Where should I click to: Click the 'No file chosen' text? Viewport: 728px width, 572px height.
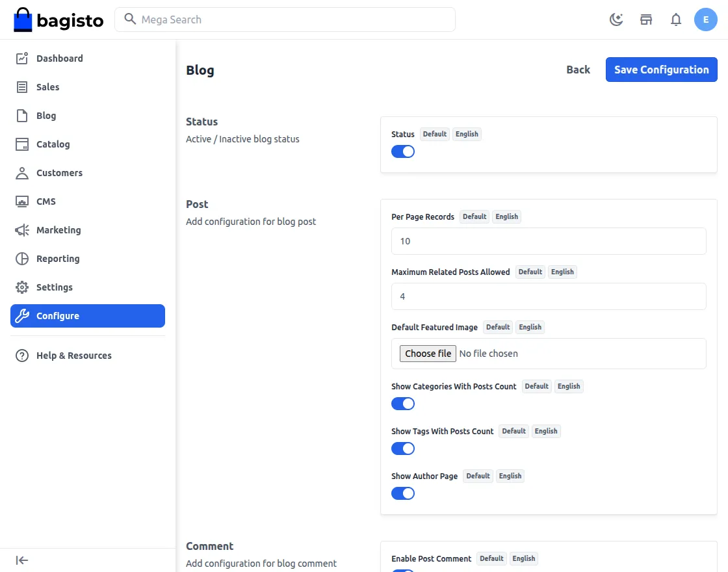pyautogui.click(x=488, y=354)
